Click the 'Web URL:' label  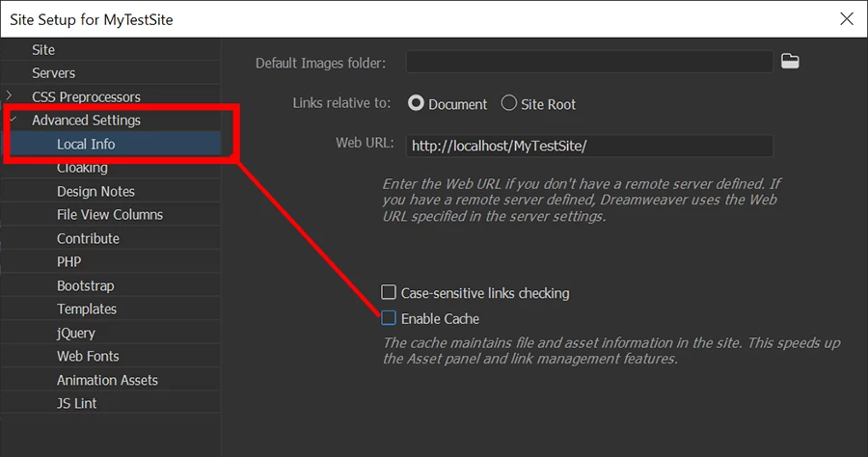[365, 143]
